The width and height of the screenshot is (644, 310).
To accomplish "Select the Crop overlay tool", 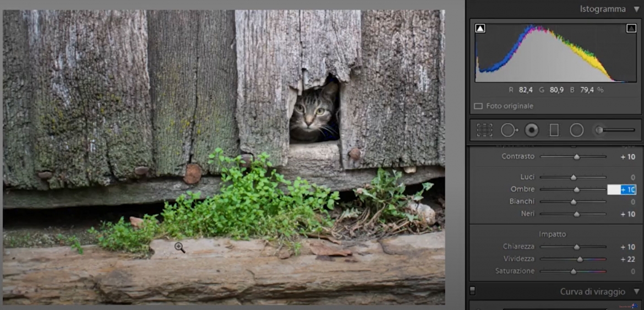I will point(484,130).
